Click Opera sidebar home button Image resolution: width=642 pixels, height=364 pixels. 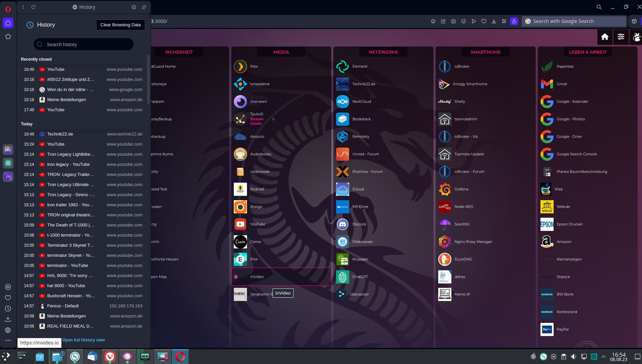click(8, 23)
